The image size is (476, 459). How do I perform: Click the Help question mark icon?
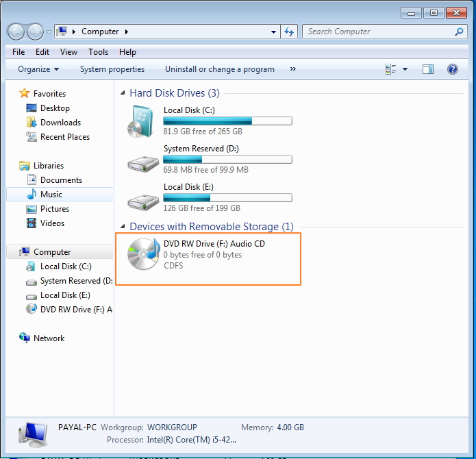(452, 69)
